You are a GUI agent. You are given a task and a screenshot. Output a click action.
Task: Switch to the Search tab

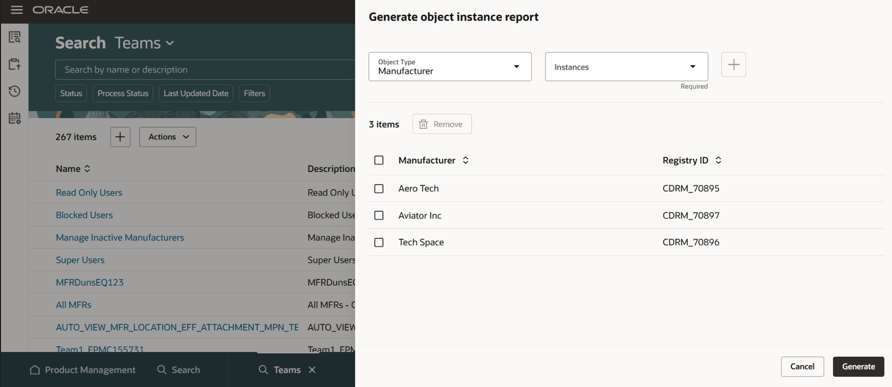(179, 370)
